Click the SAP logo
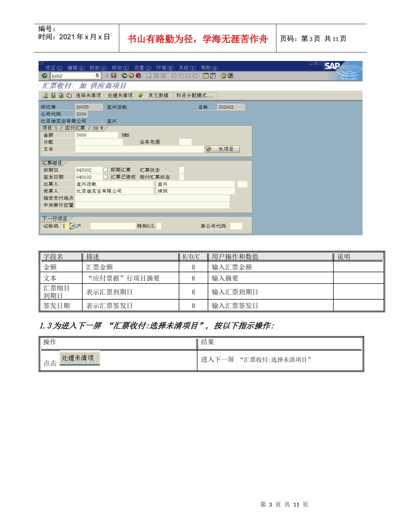The image size is (411, 532). [332, 66]
